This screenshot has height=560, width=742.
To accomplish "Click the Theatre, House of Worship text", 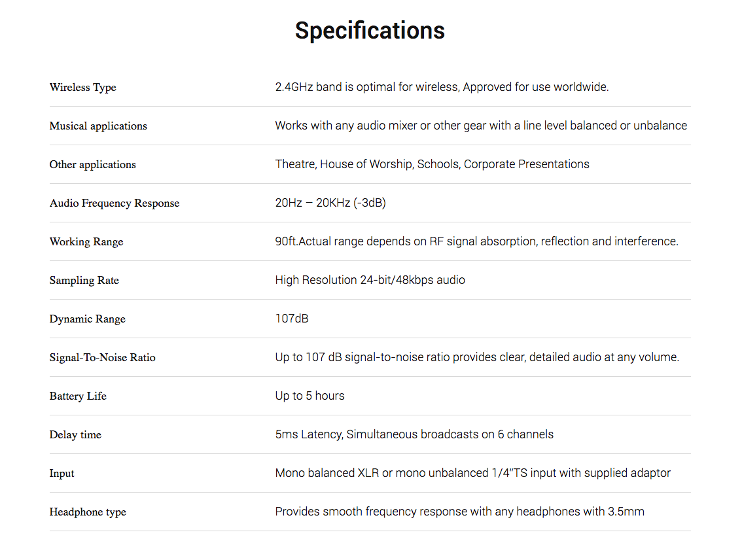I will click(432, 164).
